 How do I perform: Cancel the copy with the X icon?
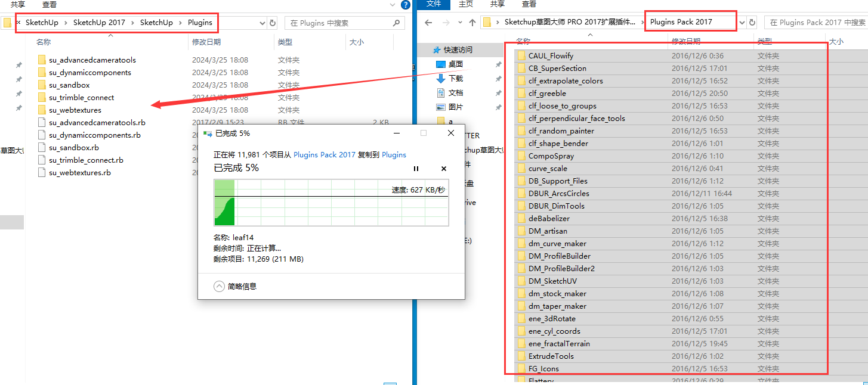point(444,169)
